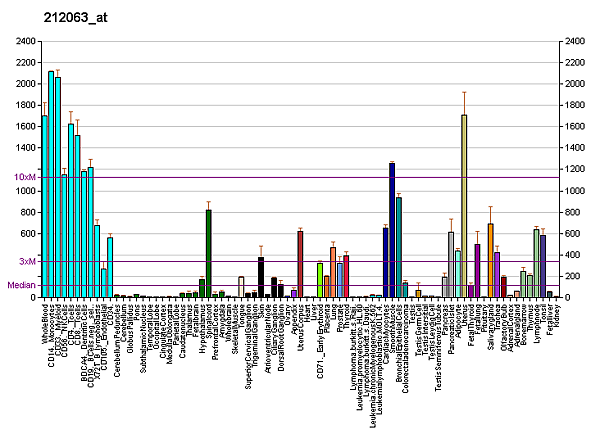Click the 10xM threshold label
Image resolution: width=600 pixels, height=434 pixels.
pos(24,177)
